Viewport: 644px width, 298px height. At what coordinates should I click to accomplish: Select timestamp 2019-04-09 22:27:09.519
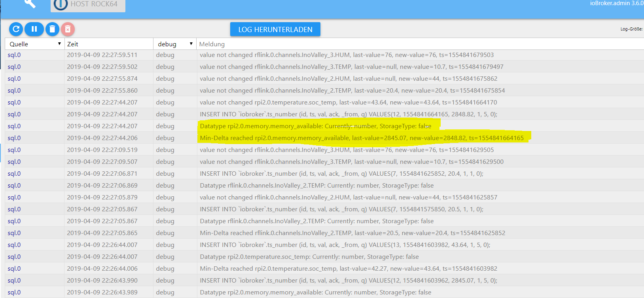pos(102,150)
